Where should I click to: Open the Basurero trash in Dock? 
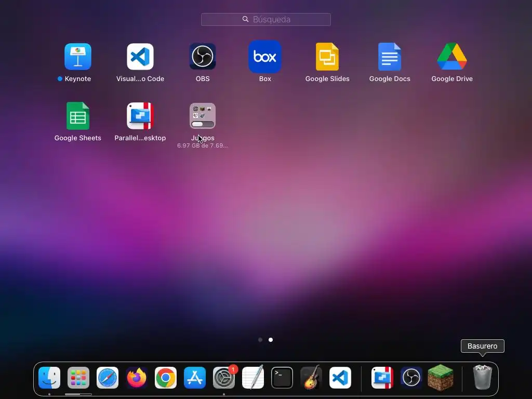(x=483, y=377)
